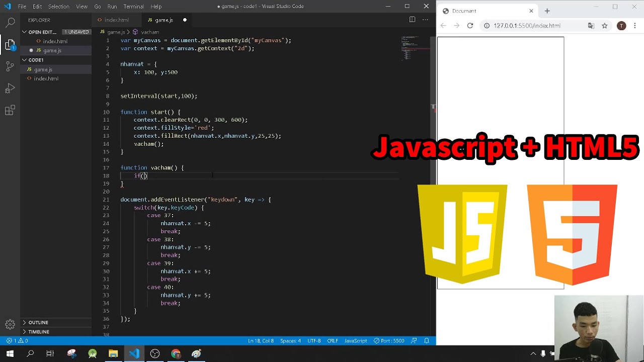
Task: Open the Terminal menu
Action: 134,7
